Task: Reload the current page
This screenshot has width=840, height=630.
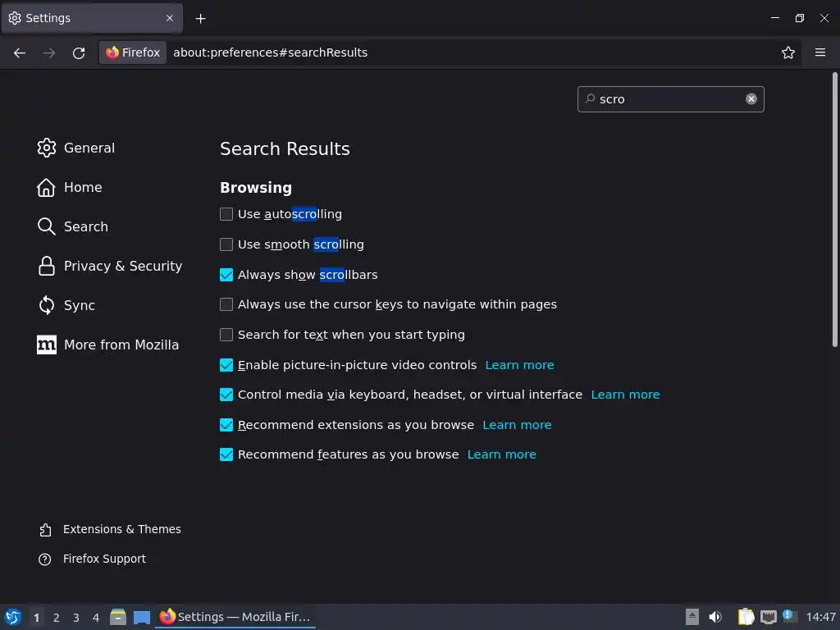Action: (79, 52)
